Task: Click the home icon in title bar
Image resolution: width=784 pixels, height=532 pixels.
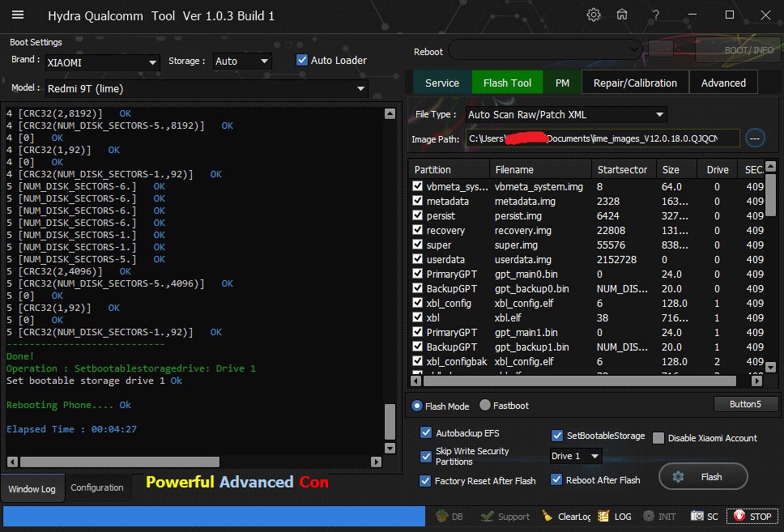Action: (622, 15)
